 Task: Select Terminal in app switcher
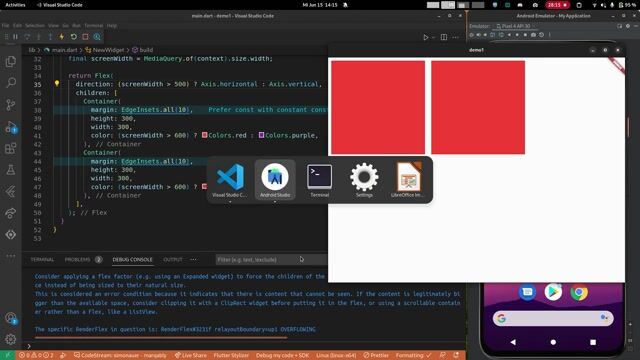320,180
